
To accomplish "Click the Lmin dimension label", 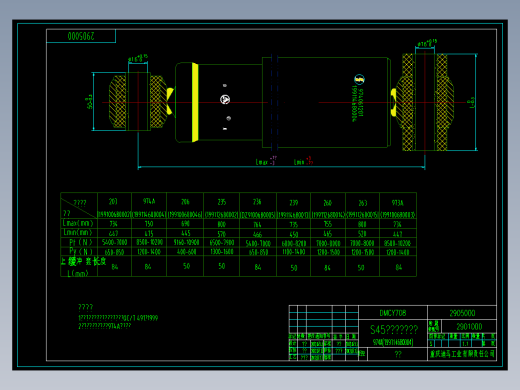I will [303, 161].
